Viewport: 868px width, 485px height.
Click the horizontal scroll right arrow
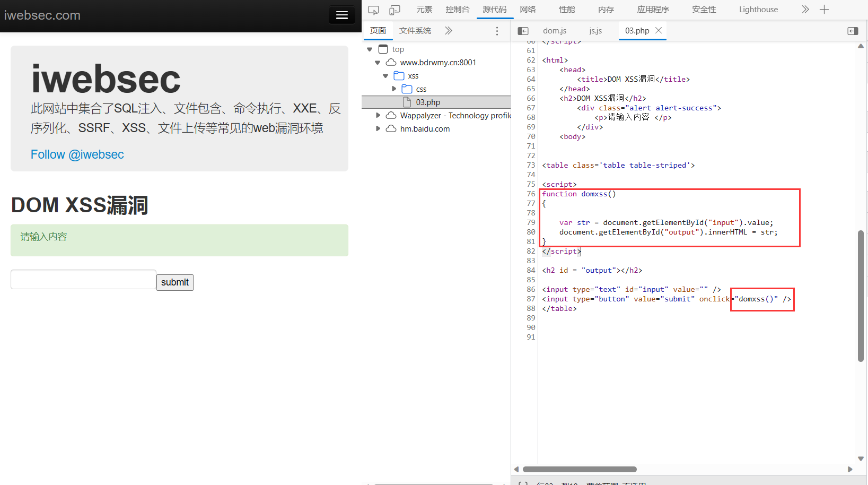(x=850, y=469)
